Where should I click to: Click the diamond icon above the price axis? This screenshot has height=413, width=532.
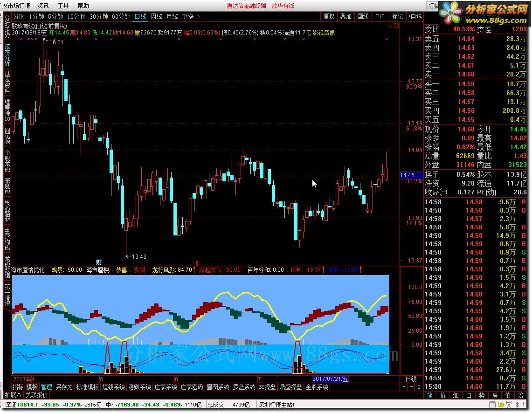(x=390, y=26)
